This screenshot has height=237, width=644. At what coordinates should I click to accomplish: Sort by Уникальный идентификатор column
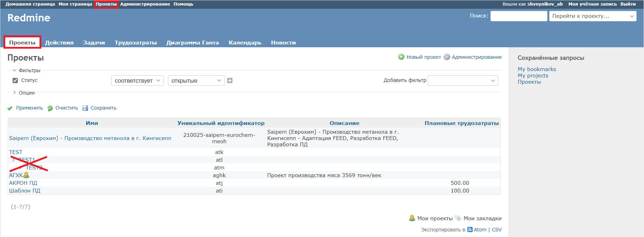221,123
